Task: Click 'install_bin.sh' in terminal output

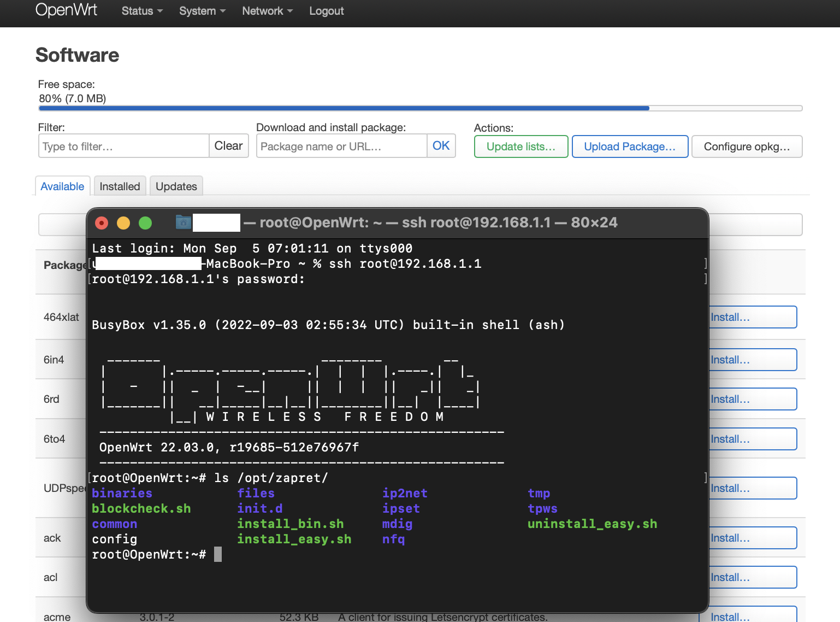Action: [291, 524]
